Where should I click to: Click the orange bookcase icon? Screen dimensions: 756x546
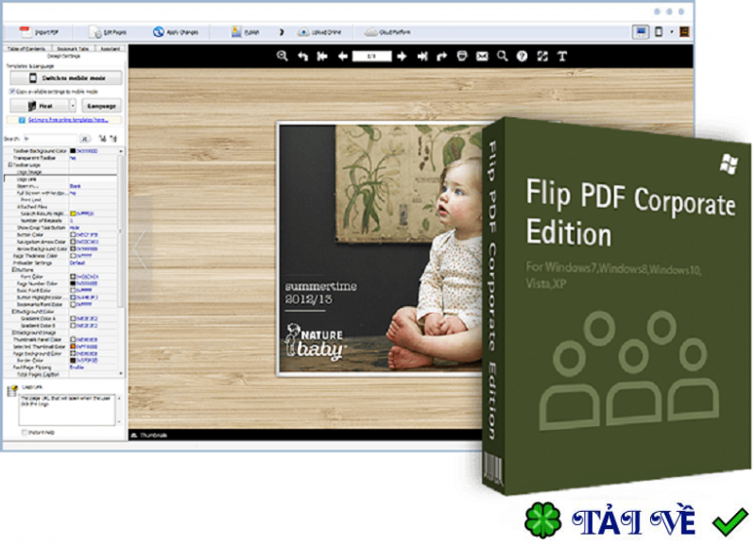coord(684,32)
